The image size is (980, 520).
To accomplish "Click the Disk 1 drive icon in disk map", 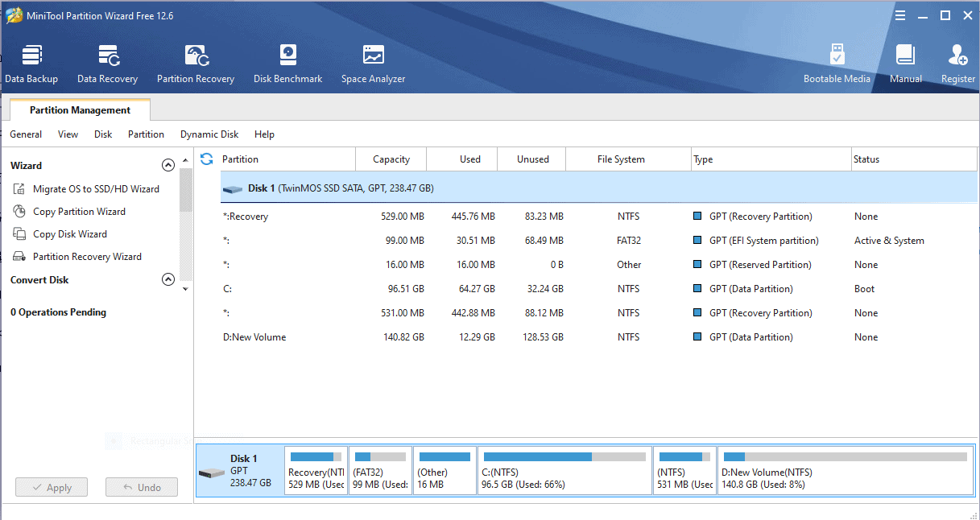I will point(211,473).
